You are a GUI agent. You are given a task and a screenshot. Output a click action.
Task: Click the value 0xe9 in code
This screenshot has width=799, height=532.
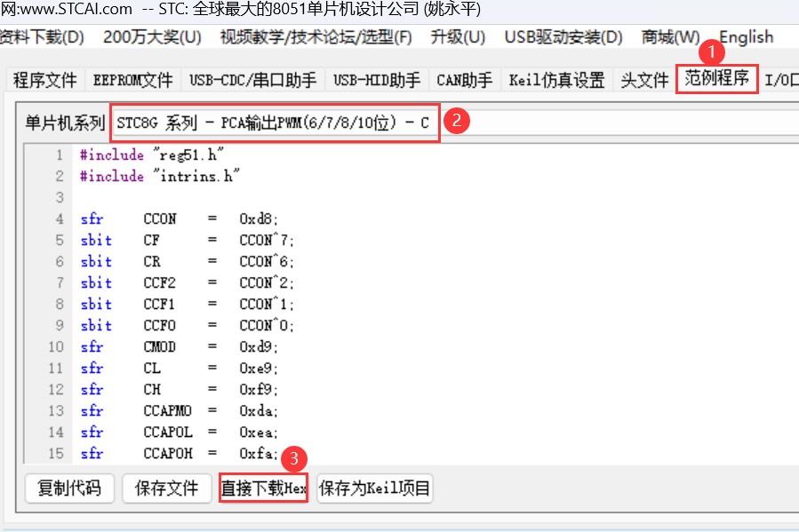(x=256, y=369)
